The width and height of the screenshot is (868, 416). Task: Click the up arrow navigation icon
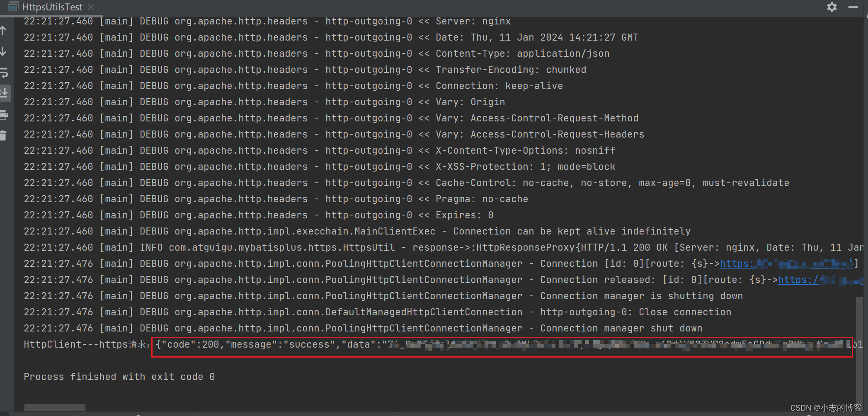(x=4, y=30)
